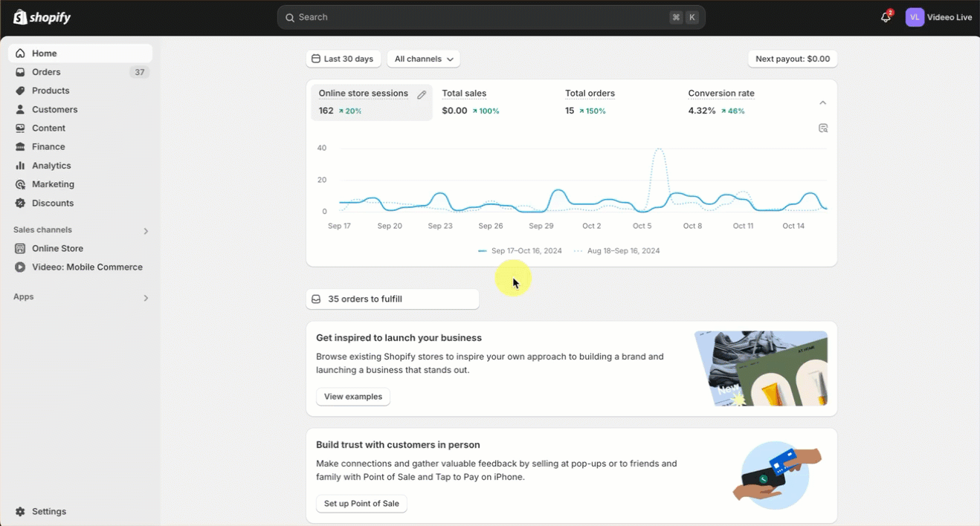Click the Shopify logo in header
980x526 pixels.
click(42, 17)
